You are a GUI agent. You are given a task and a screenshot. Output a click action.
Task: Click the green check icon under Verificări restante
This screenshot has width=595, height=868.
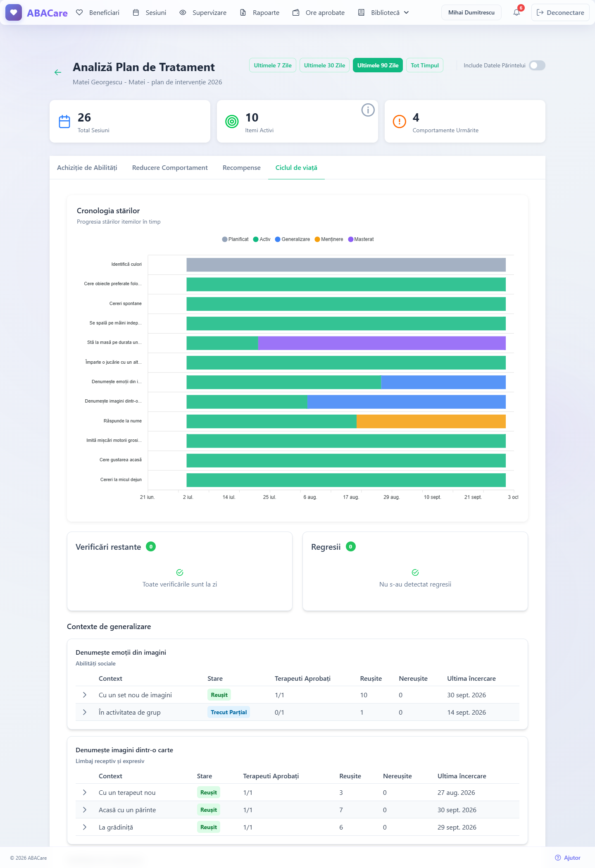[180, 572]
